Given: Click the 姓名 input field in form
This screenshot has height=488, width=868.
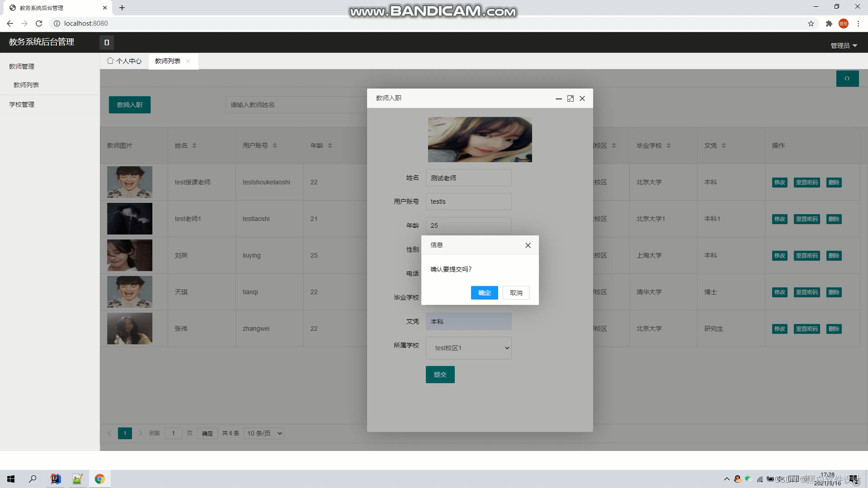Looking at the screenshot, I should point(468,178).
